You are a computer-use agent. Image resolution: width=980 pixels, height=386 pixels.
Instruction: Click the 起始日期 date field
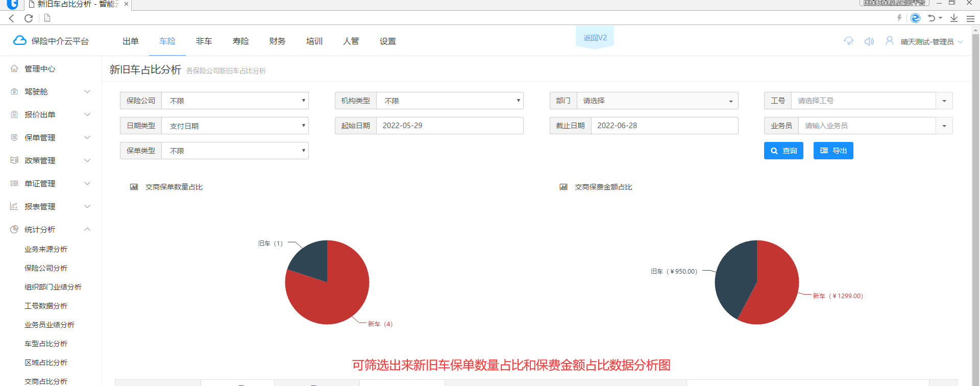450,126
